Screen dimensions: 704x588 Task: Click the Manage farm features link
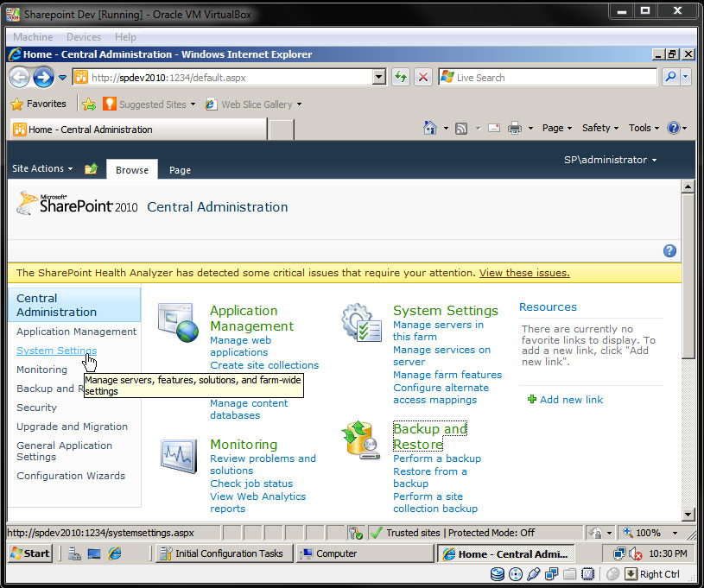[447, 375]
